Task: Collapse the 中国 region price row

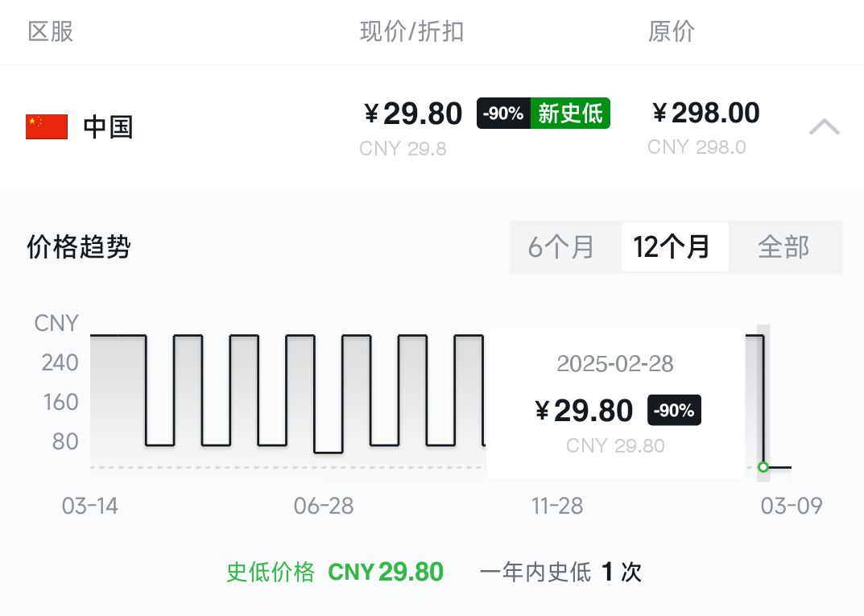Action: coord(824,127)
